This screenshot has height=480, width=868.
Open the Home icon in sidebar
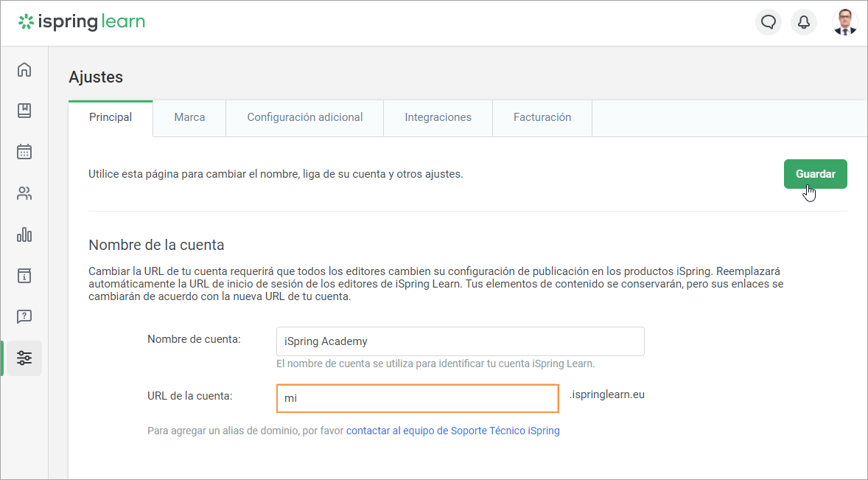click(24, 70)
